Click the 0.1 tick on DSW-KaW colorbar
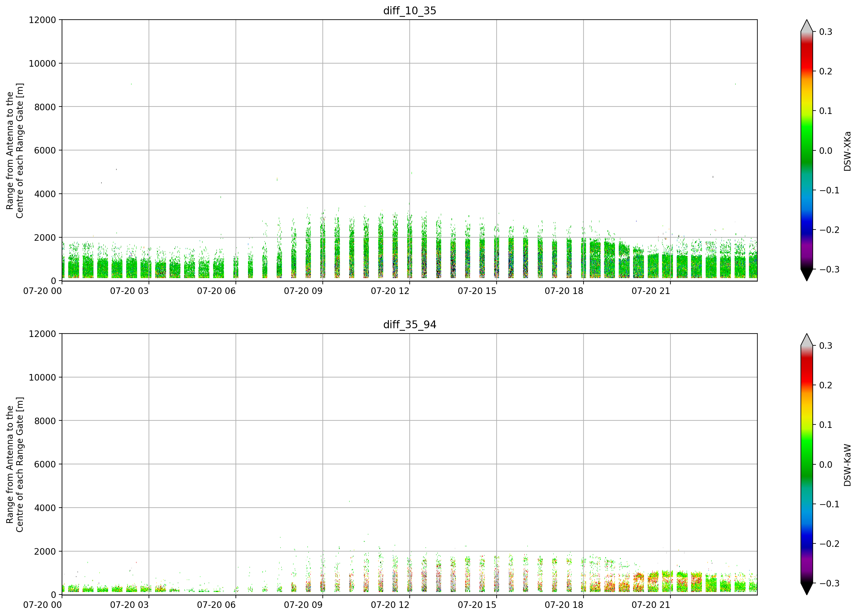858x616 pixels. pyautogui.click(x=826, y=425)
